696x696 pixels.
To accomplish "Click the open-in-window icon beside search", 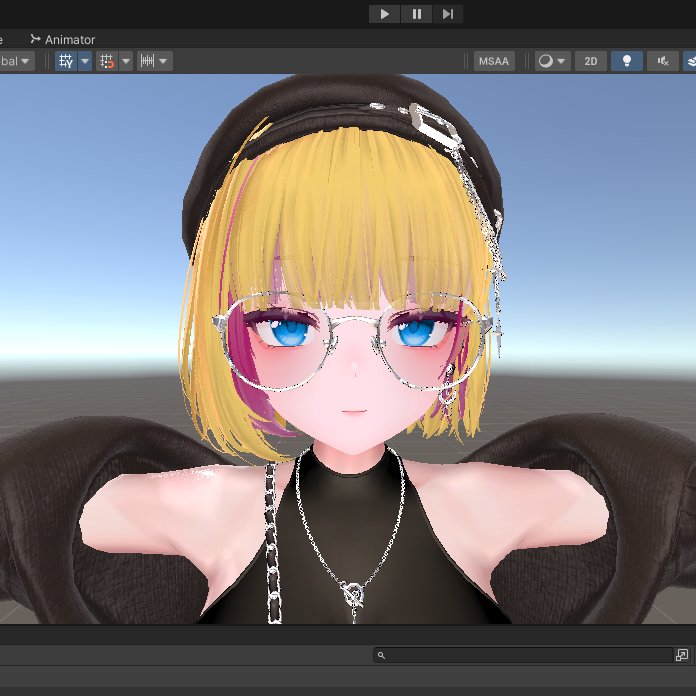I will tap(682, 655).
